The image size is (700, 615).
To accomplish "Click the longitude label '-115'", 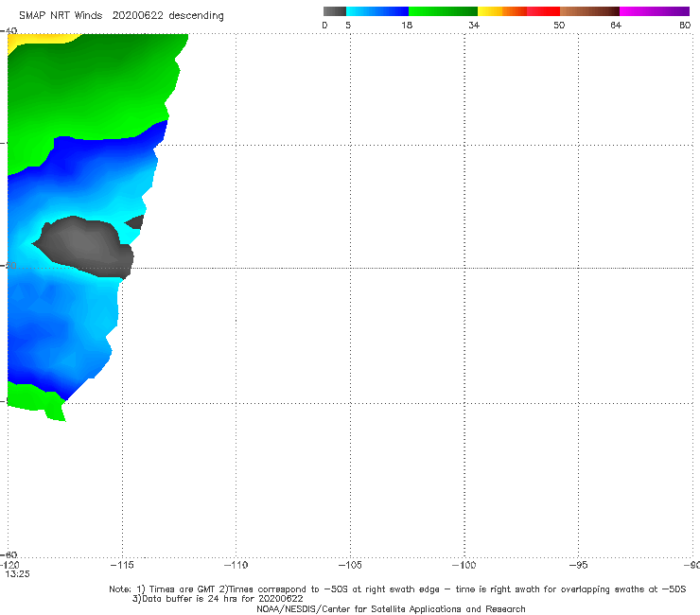I will pos(122,565).
